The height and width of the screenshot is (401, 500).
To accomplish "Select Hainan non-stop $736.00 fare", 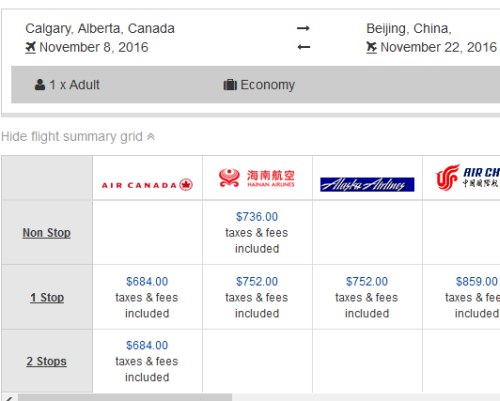I will (257, 217).
